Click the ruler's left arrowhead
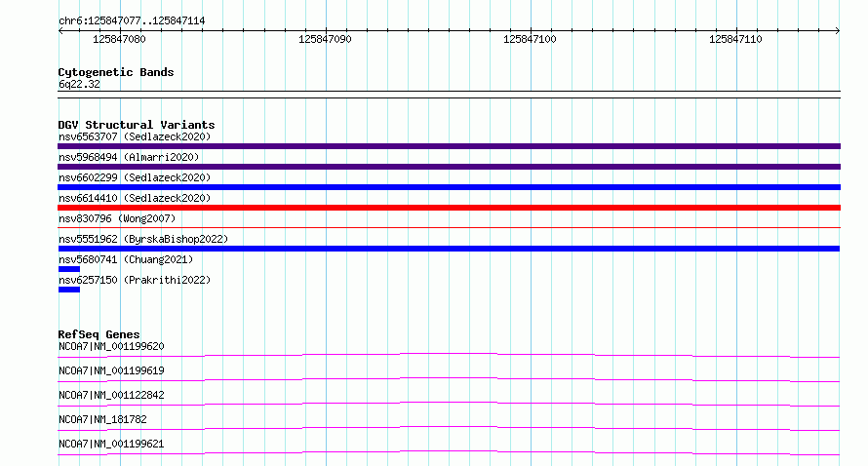Screen dimensions: 868x466 click(x=60, y=30)
